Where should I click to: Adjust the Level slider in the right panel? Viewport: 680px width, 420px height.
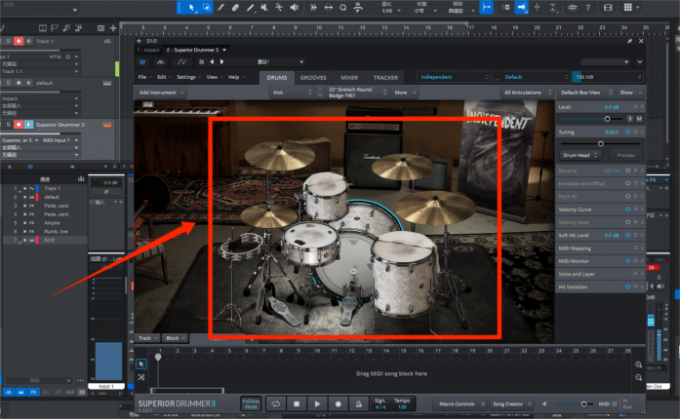pyautogui.click(x=606, y=118)
